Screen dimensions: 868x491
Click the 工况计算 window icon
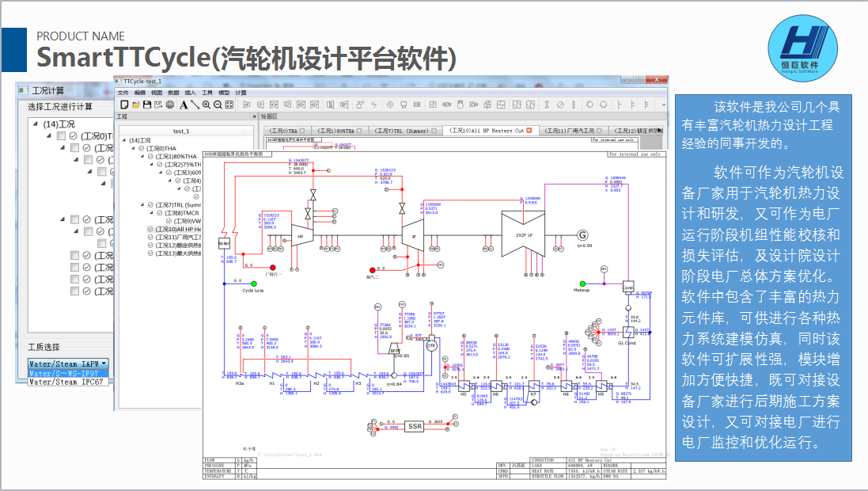click(23, 89)
